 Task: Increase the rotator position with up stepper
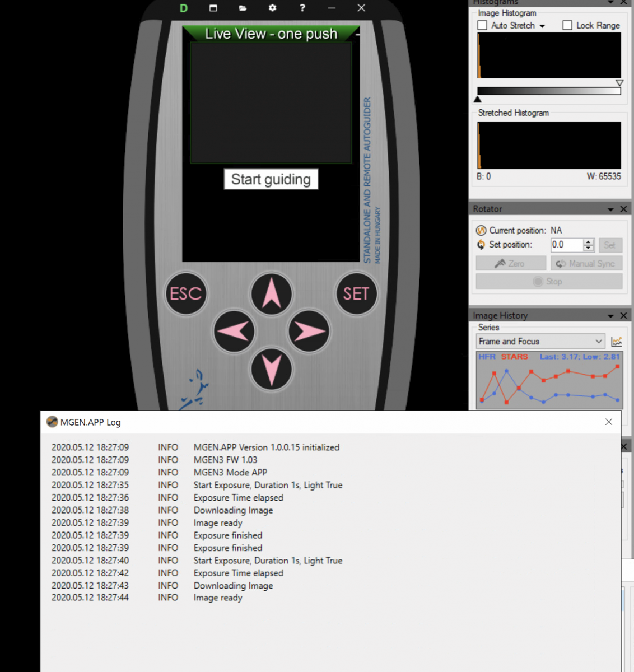588,242
